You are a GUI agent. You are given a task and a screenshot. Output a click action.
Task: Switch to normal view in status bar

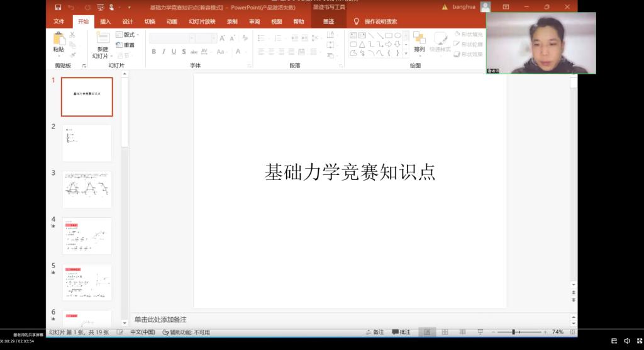tap(427, 332)
